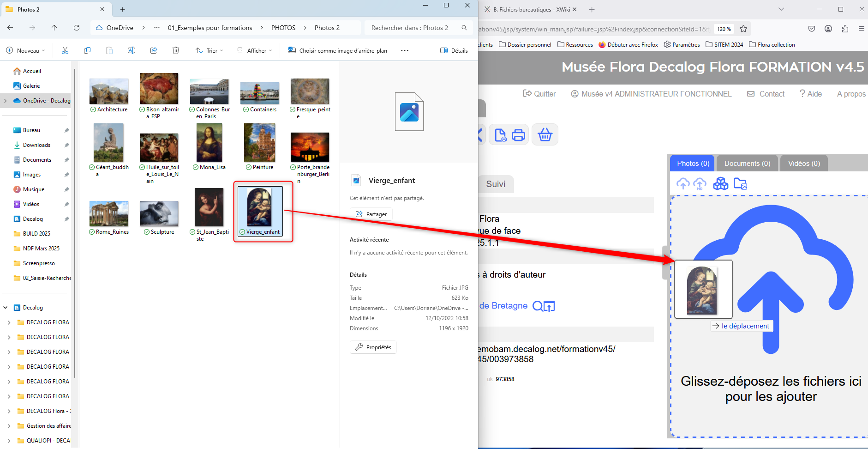The width and height of the screenshot is (868, 449).
Task: Click the basket icon in Flora toolbar
Action: 545,135
